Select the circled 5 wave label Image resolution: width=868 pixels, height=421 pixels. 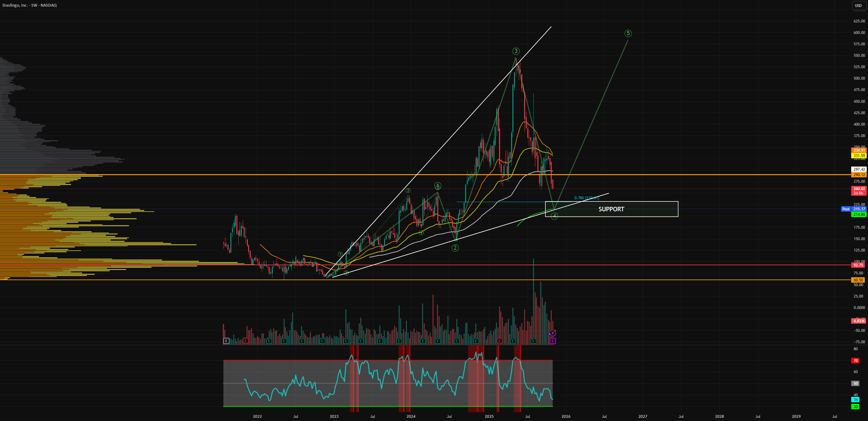pyautogui.click(x=628, y=33)
